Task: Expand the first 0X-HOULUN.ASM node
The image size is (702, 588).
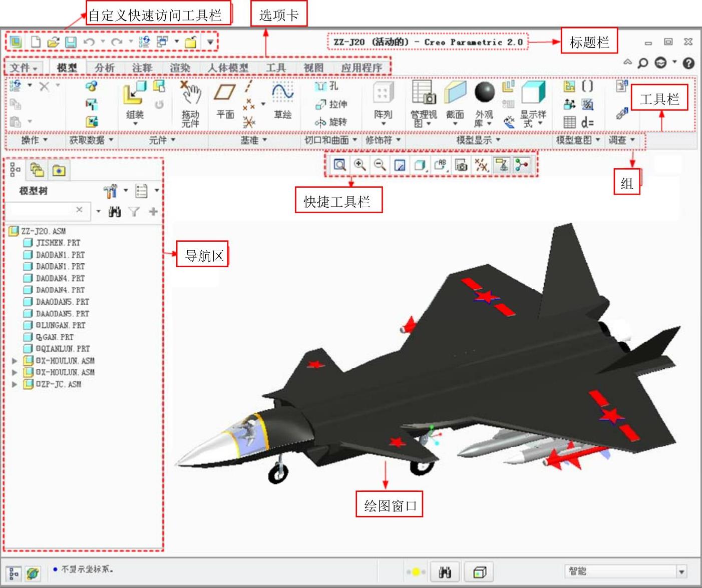Action: [15, 361]
